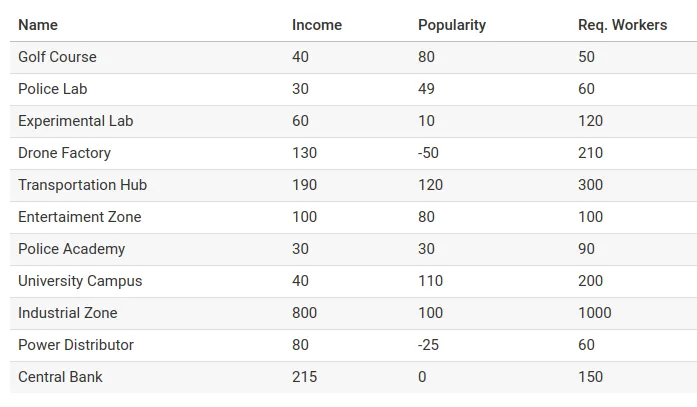The width and height of the screenshot is (697, 407).
Task: Select the University Campus row name
Action: pos(80,281)
